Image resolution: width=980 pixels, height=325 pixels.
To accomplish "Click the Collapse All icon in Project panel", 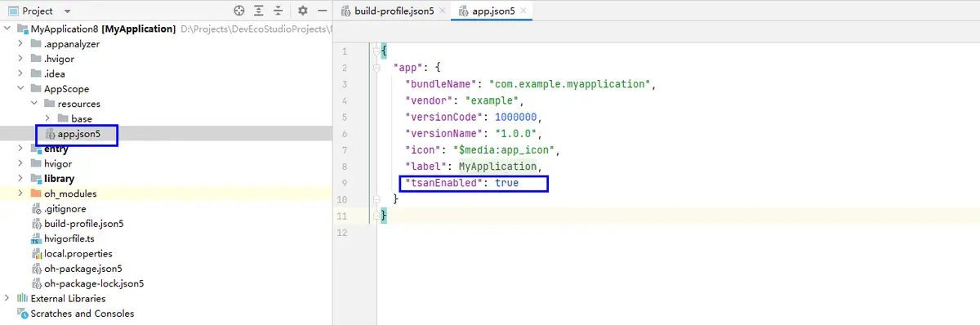I will click(x=278, y=11).
